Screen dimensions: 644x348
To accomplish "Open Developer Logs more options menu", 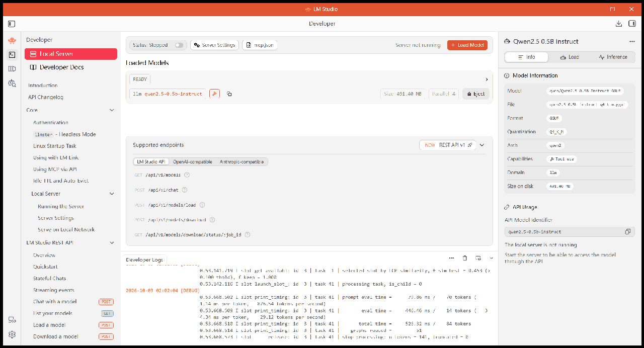I will click(451, 258).
